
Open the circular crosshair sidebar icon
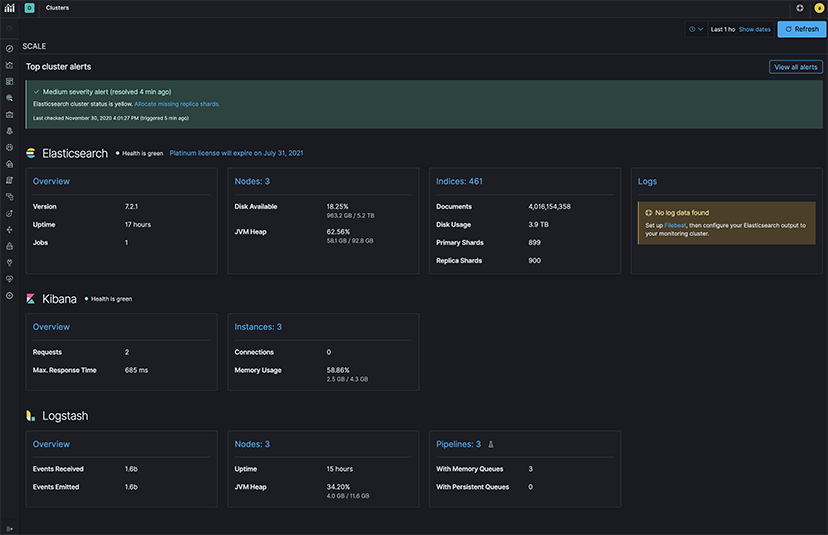(10, 147)
